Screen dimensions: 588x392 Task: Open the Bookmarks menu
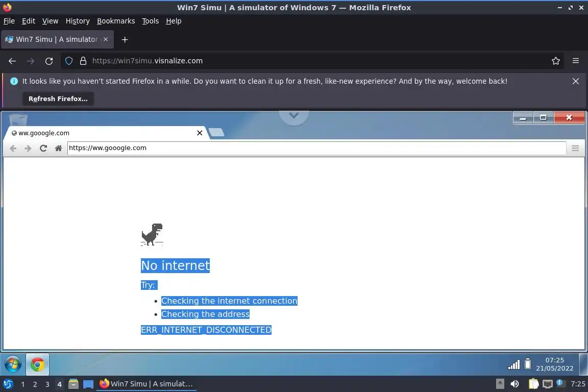tap(116, 21)
